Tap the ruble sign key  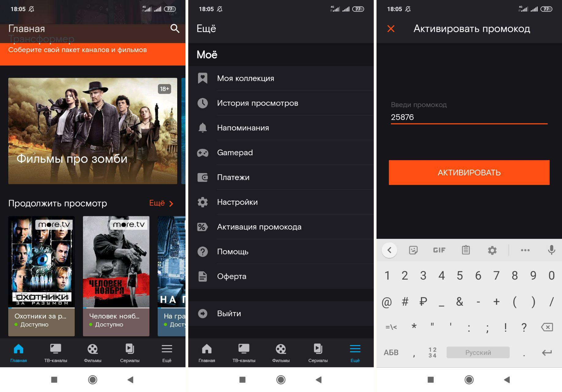(423, 302)
